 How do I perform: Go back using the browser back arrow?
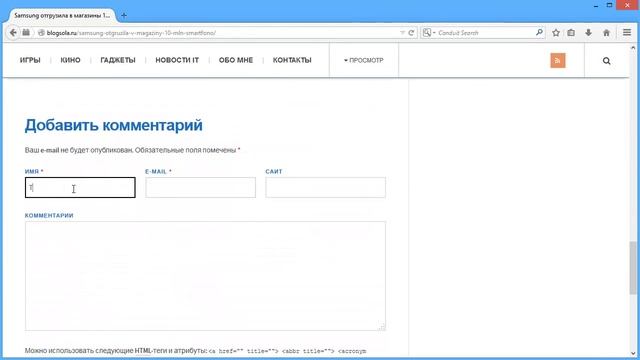pos(13,33)
